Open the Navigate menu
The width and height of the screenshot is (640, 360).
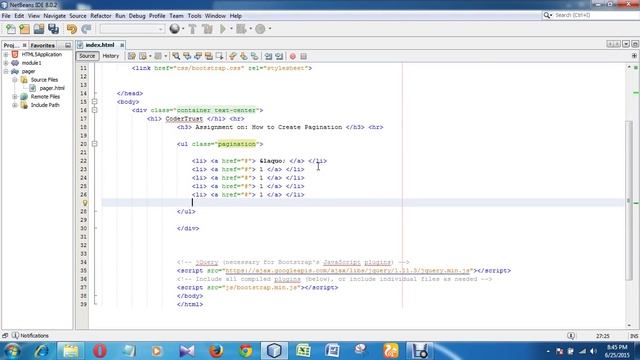pos(54,16)
